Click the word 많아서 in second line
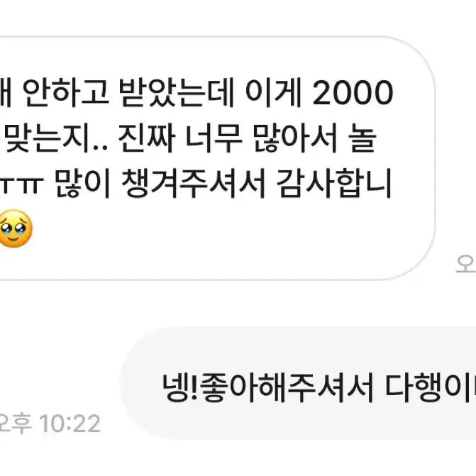Screen dimensions: 476x476 click(295, 138)
